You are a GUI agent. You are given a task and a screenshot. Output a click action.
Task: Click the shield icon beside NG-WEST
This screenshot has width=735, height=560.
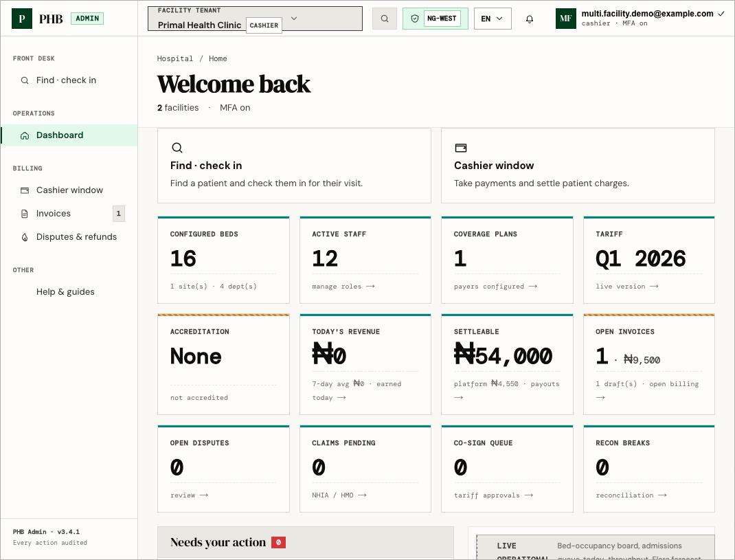(x=415, y=19)
